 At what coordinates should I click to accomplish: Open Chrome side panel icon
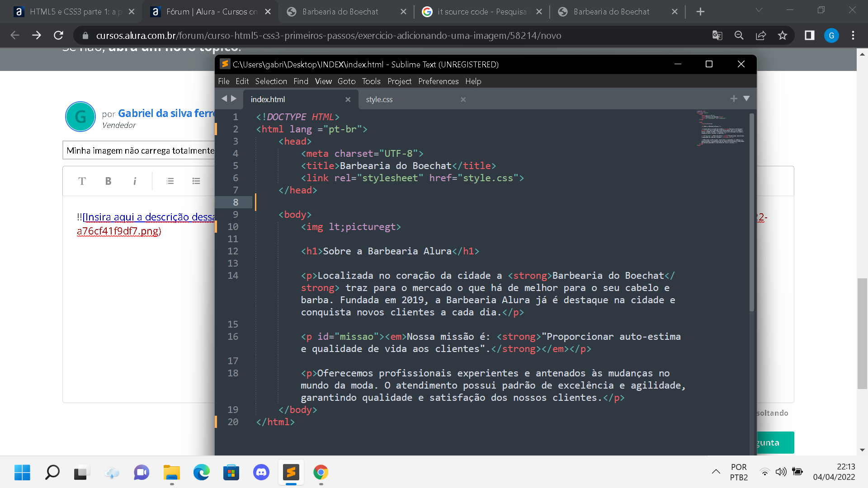coord(810,35)
